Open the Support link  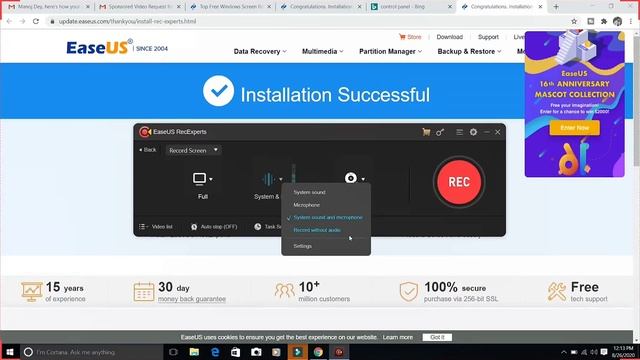pos(488,37)
